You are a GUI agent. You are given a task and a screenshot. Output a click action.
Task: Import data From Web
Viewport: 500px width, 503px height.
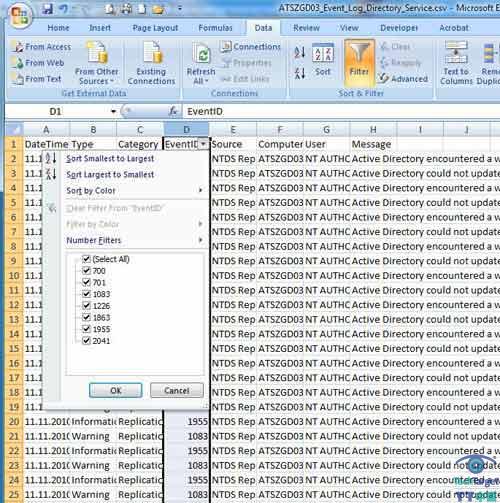click(38, 63)
